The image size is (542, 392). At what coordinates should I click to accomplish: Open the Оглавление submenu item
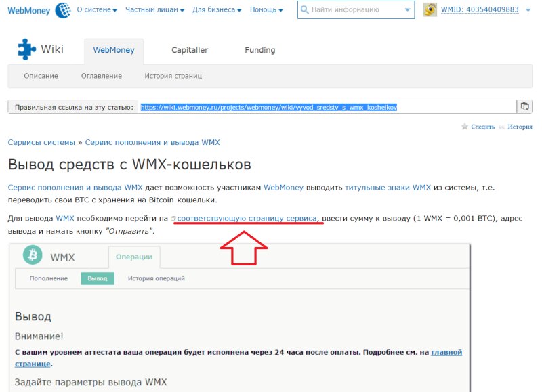pyautogui.click(x=102, y=76)
